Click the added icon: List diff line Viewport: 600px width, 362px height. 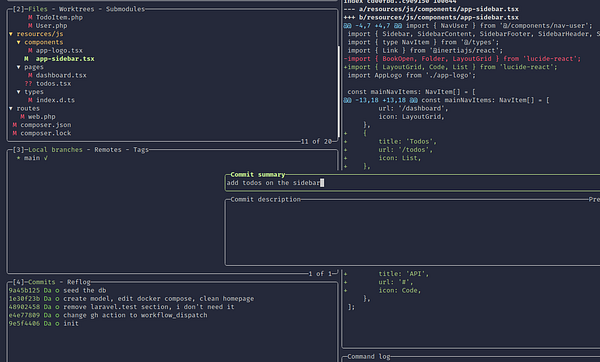coord(383,158)
